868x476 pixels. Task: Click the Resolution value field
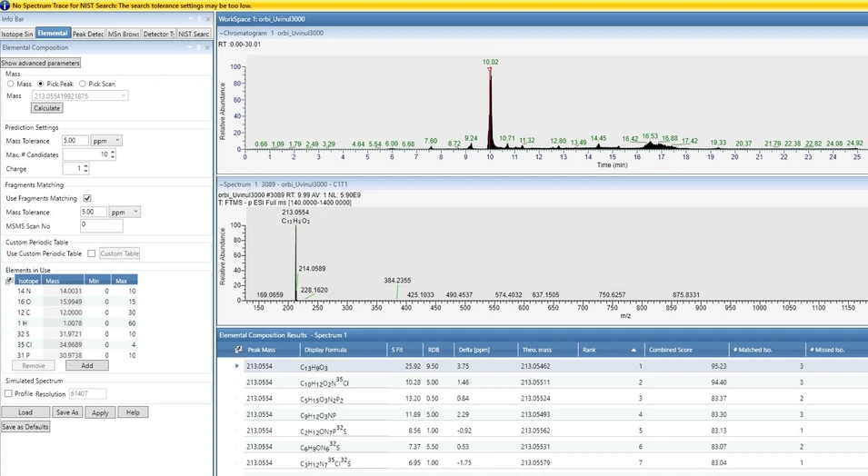(87, 393)
